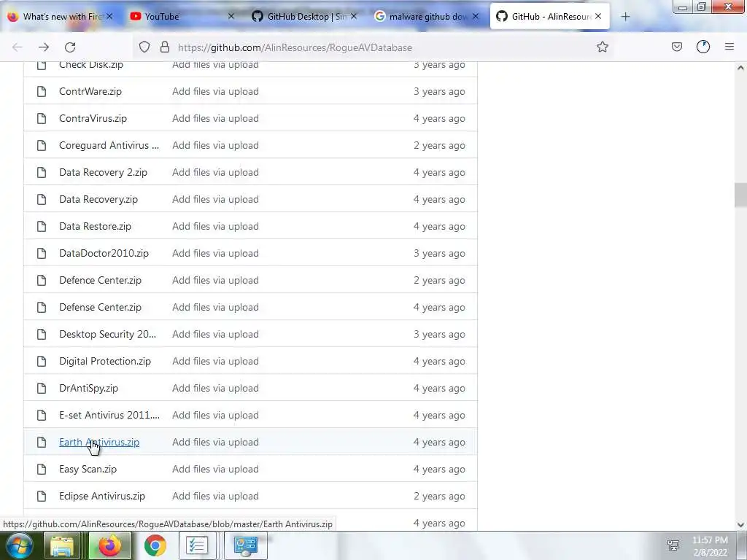Open Eclipse Antivirus.zip file

coord(102,496)
